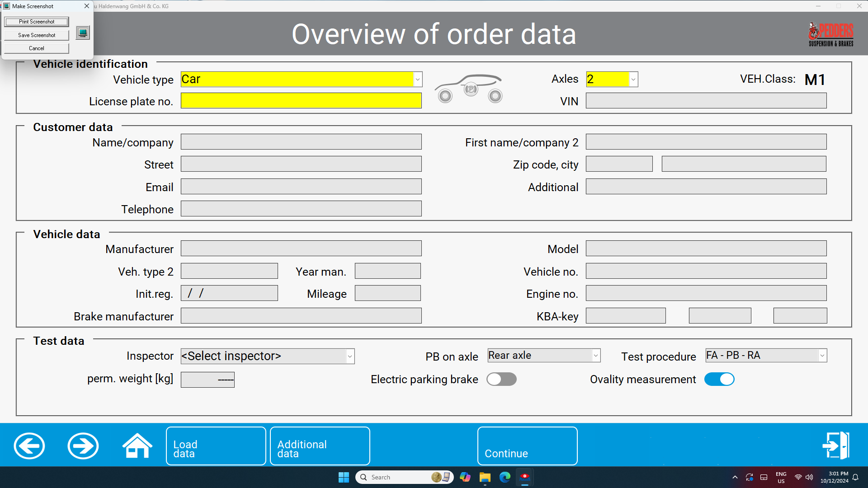Click the exit door icon

836,446
